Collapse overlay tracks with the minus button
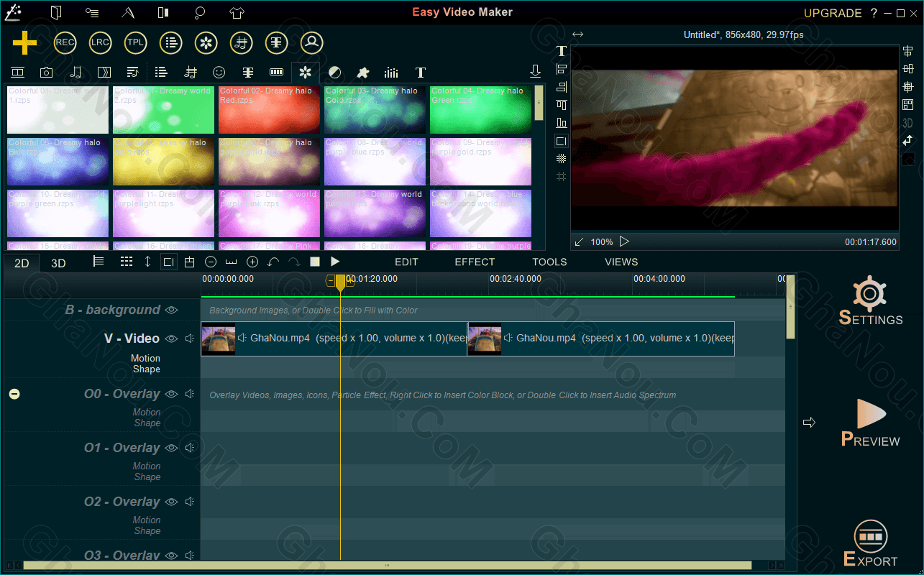 coord(14,394)
